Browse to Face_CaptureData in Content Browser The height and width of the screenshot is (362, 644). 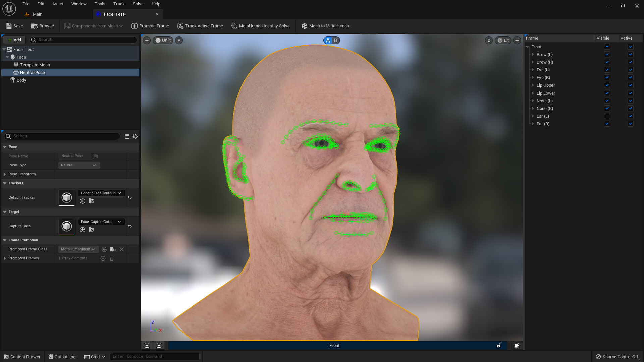91,230
